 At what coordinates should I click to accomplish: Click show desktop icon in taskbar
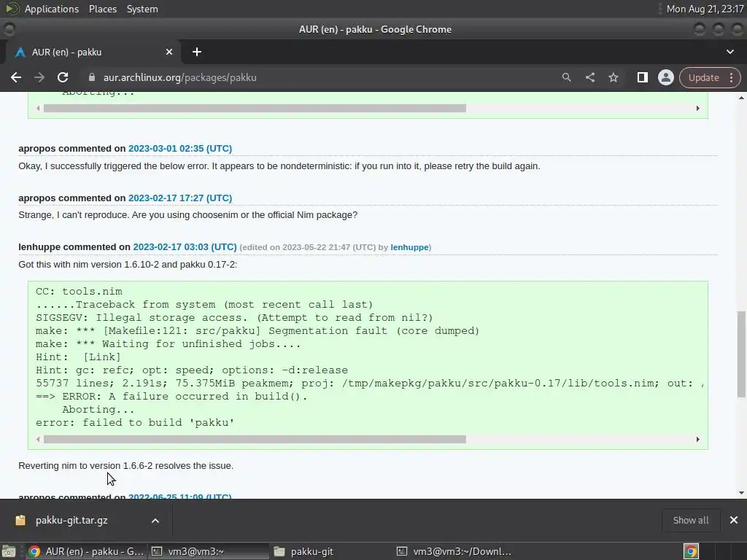click(9, 551)
